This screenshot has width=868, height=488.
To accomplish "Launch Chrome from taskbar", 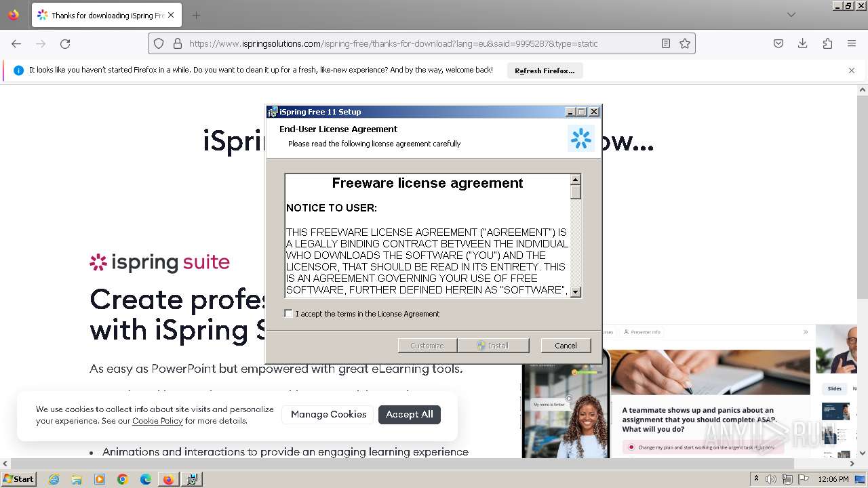I will 123,479.
